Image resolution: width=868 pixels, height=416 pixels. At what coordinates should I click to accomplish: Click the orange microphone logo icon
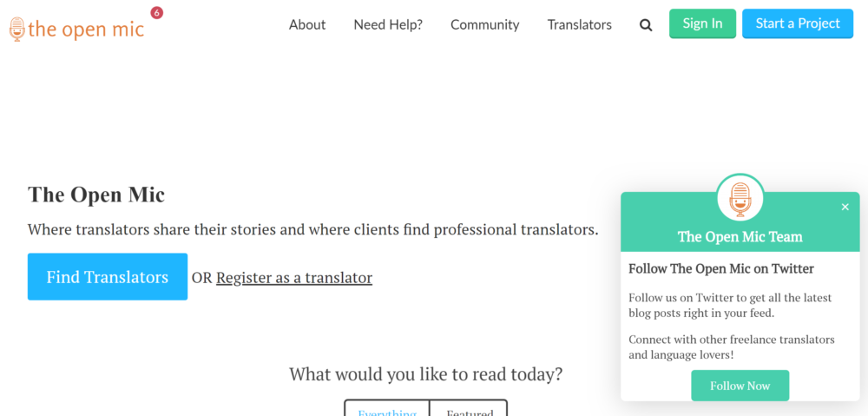click(x=17, y=29)
